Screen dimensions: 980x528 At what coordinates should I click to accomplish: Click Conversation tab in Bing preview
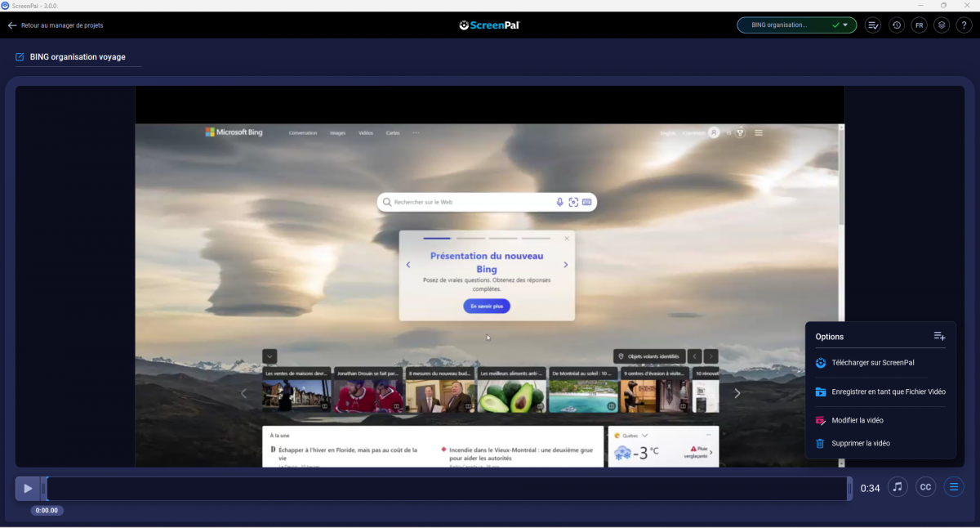(x=303, y=132)
